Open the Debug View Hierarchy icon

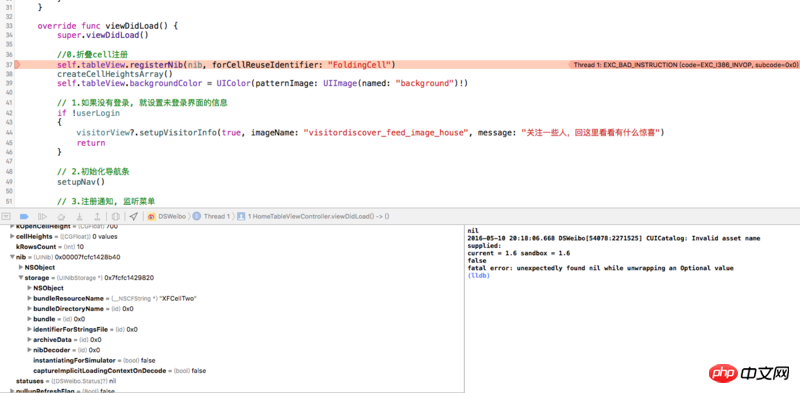[x=115, y=216]
